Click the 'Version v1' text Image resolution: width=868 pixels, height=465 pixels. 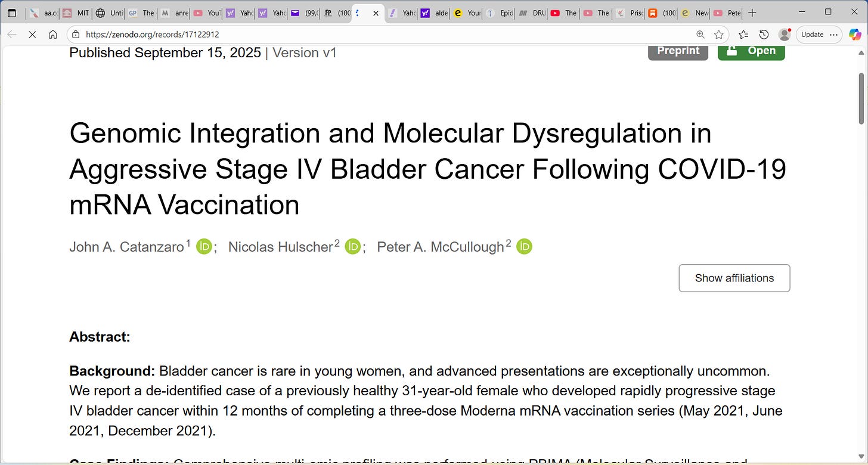click(305, 52)
